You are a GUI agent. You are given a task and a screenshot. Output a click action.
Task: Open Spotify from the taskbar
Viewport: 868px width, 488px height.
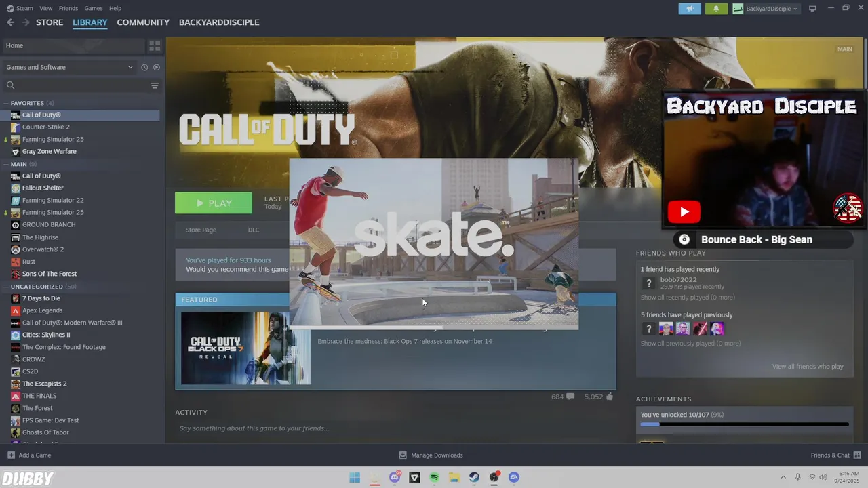click(435, 477)
